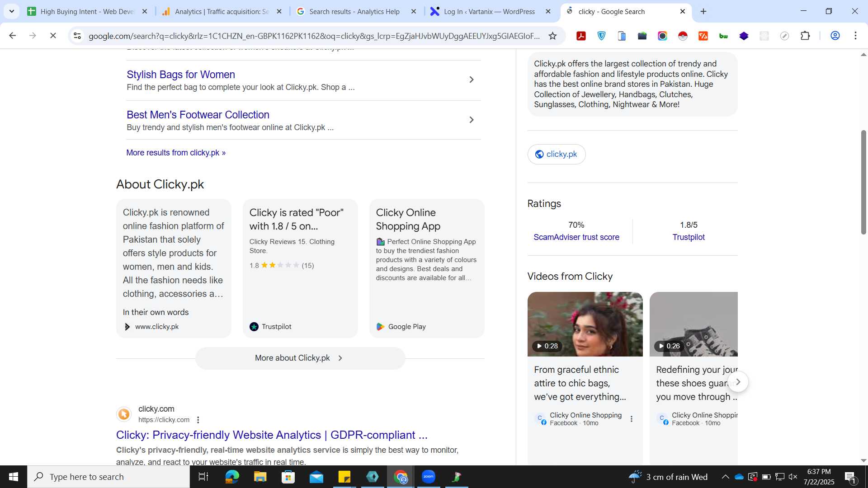Open the blue shield extension
Screen dimensions: 868x488
tap(602, 36)
